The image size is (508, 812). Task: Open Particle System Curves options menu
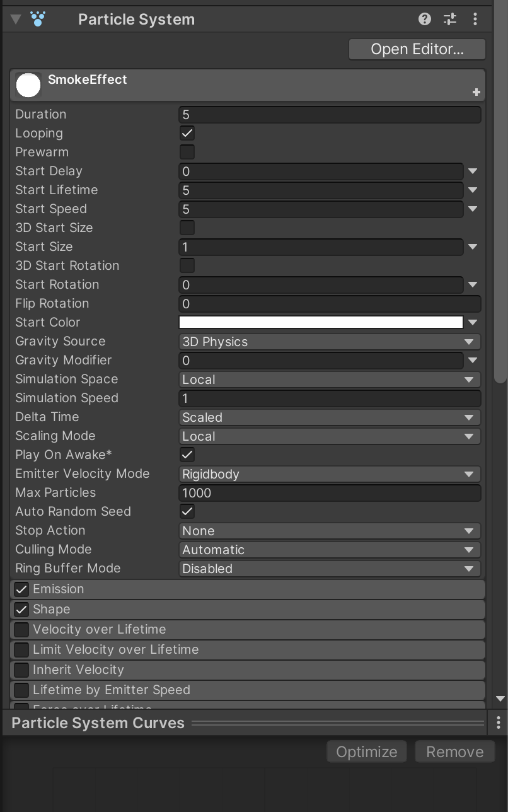[x=498, y=722]
